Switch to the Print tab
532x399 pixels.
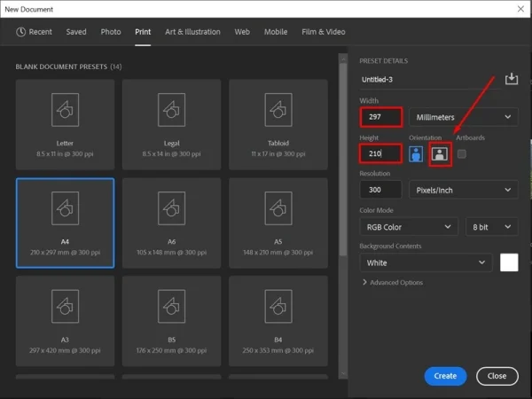(143, 32)
